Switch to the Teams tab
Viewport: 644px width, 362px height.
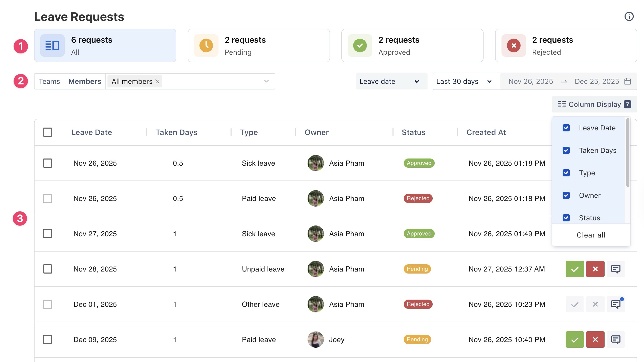(x=49, y=81)
